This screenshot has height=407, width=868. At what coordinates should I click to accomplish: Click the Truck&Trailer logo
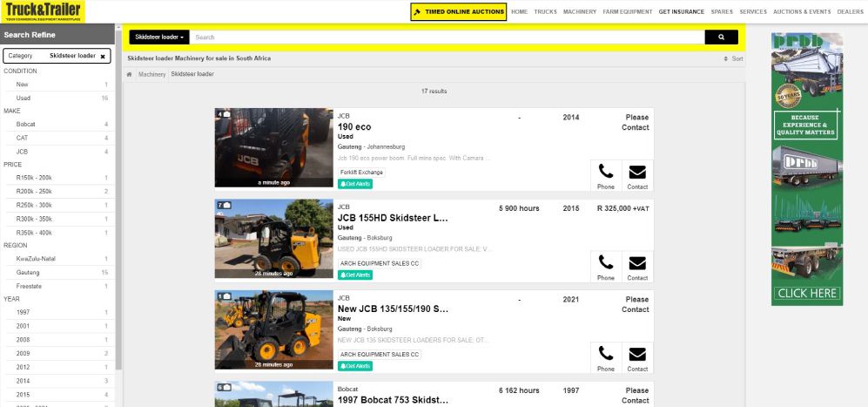click(x=43, y=11)
